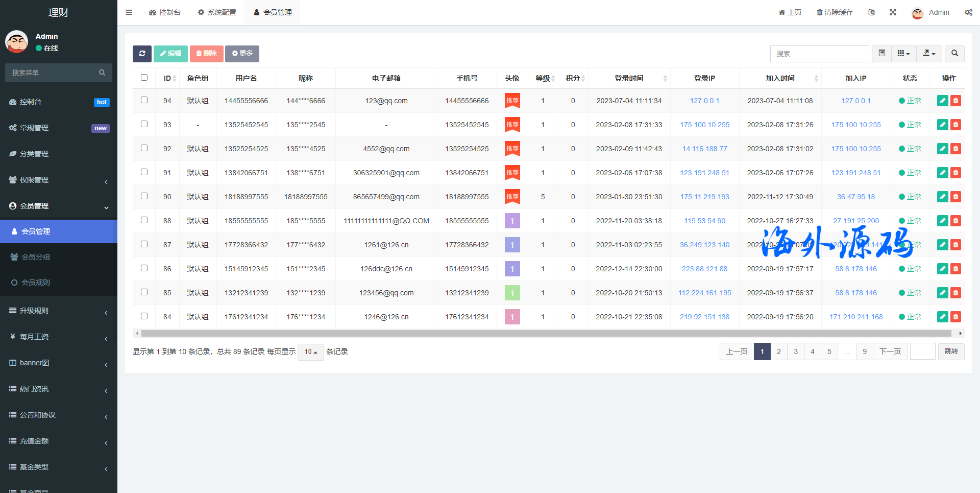The image size is (980, 493).
Task: Toggle fullscreen mode icon in top bar
Action: point(893,12)
